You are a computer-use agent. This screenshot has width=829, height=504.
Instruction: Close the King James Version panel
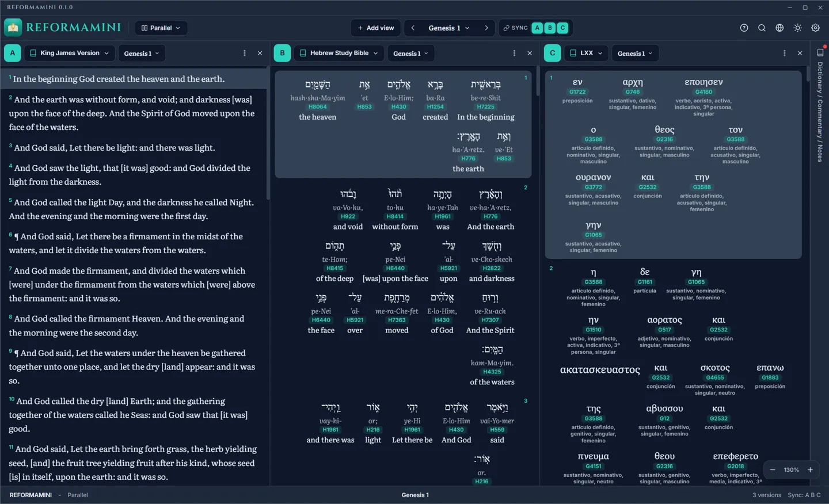[260, 53]
